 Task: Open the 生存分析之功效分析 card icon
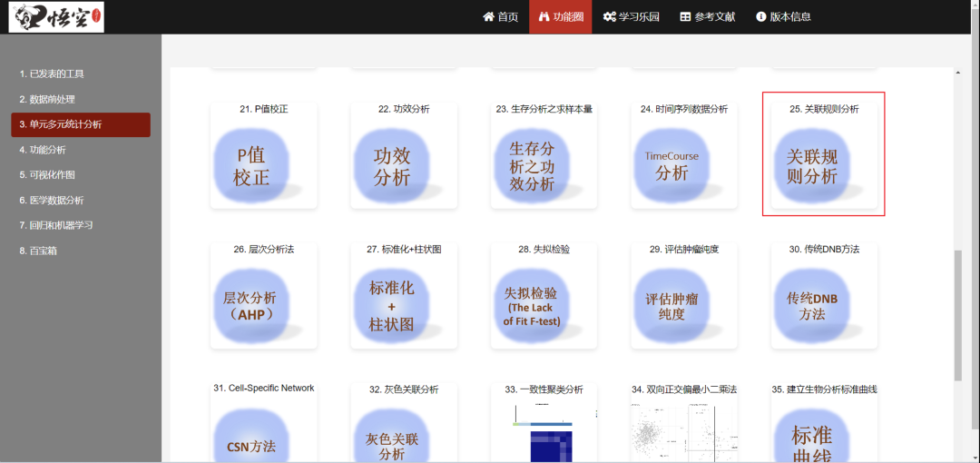click(533, 167)
